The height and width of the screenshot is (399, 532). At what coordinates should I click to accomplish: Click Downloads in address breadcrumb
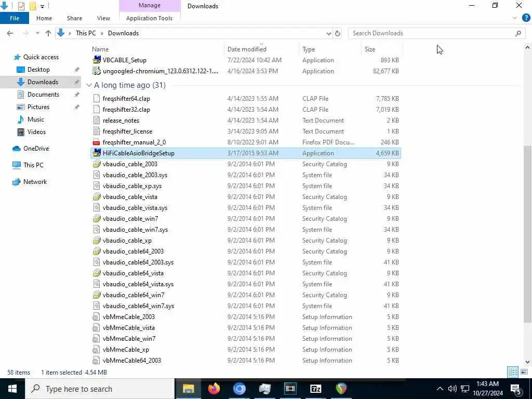point(123,33)
